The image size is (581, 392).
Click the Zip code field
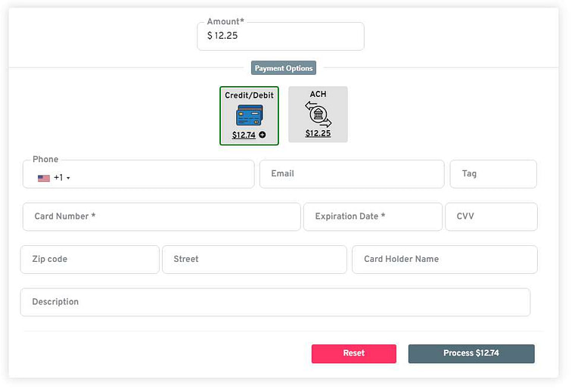(90, 260)
